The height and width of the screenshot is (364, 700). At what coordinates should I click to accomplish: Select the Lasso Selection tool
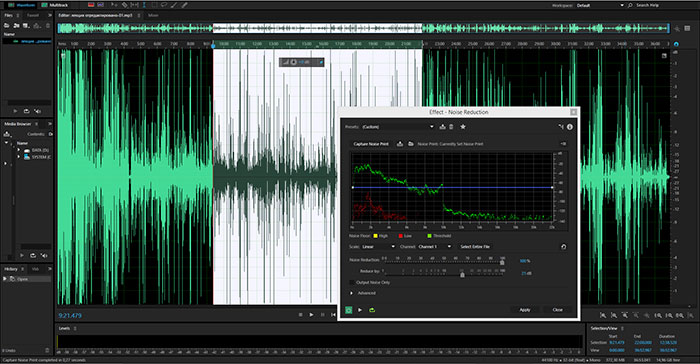click(164, 5)
